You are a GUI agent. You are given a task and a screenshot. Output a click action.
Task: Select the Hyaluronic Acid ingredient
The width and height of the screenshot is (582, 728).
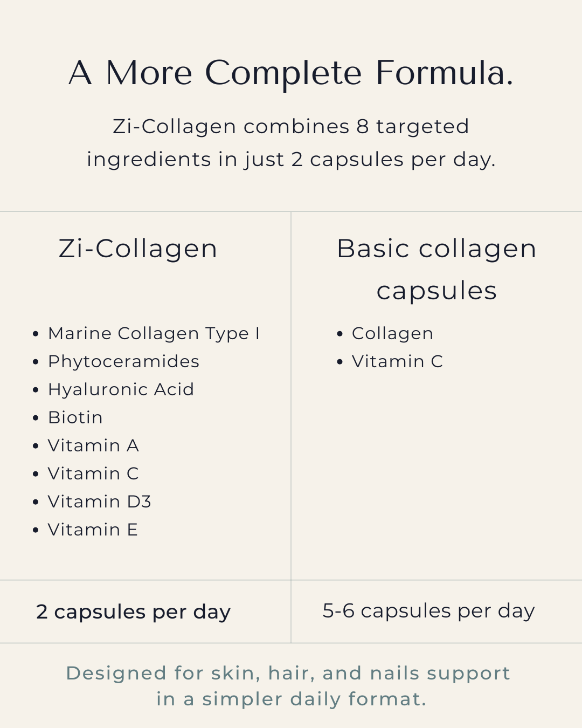121,389
